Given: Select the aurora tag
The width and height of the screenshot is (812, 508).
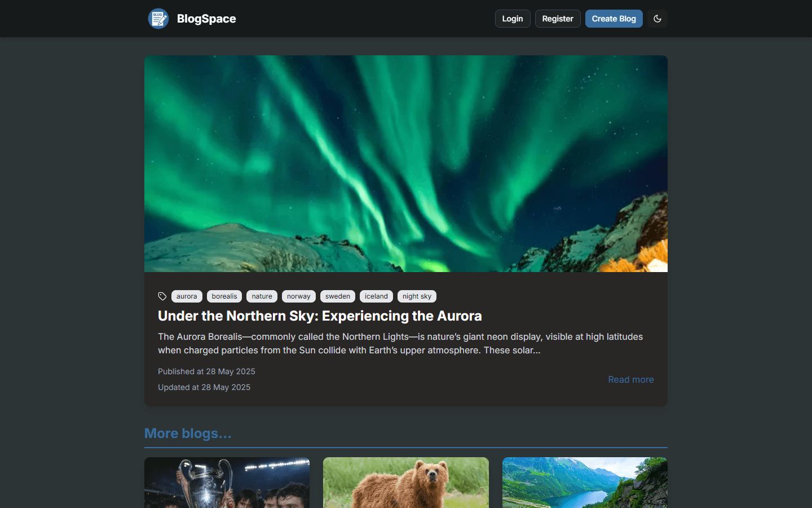Looking at the screenshot, I should 187,296.
